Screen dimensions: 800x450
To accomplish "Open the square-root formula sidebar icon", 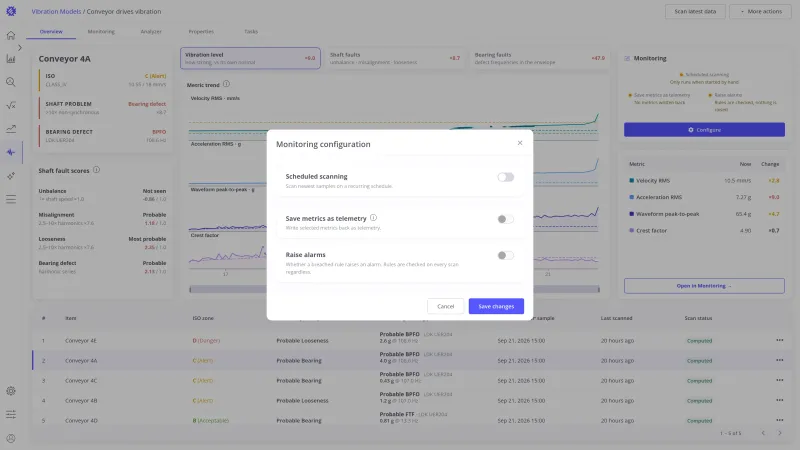I will coord(11,106).
